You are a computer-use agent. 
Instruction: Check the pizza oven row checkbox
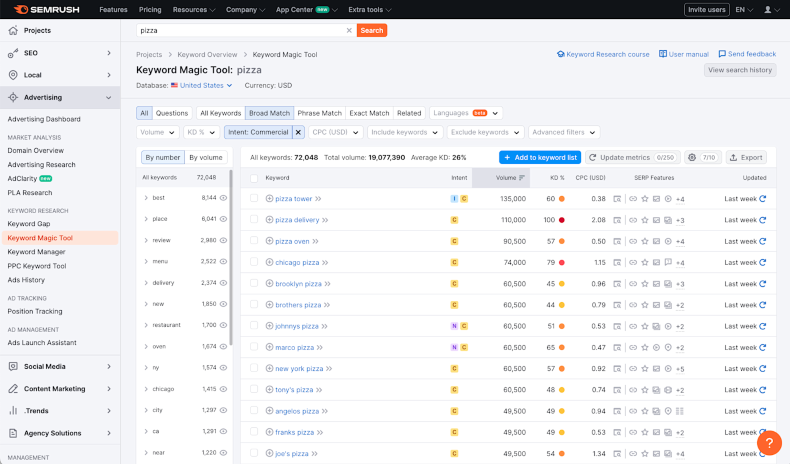[254, 241]
